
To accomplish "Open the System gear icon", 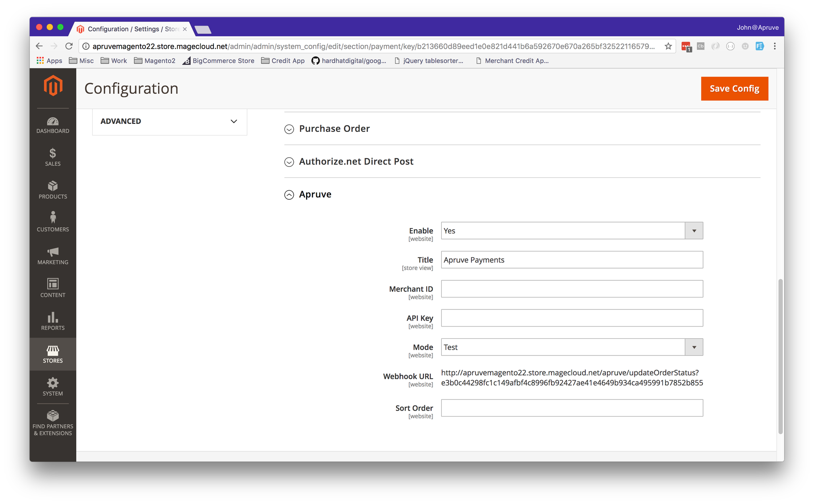I will coord(52,383).
